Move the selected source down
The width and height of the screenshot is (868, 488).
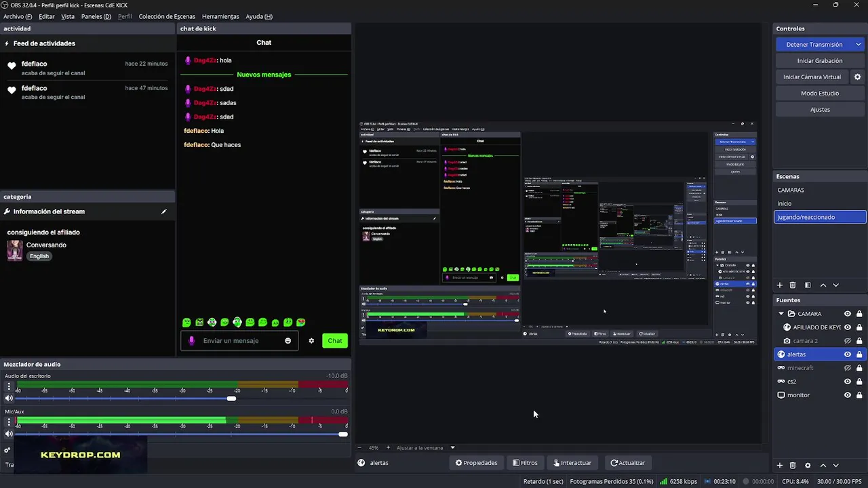[835, 466]
